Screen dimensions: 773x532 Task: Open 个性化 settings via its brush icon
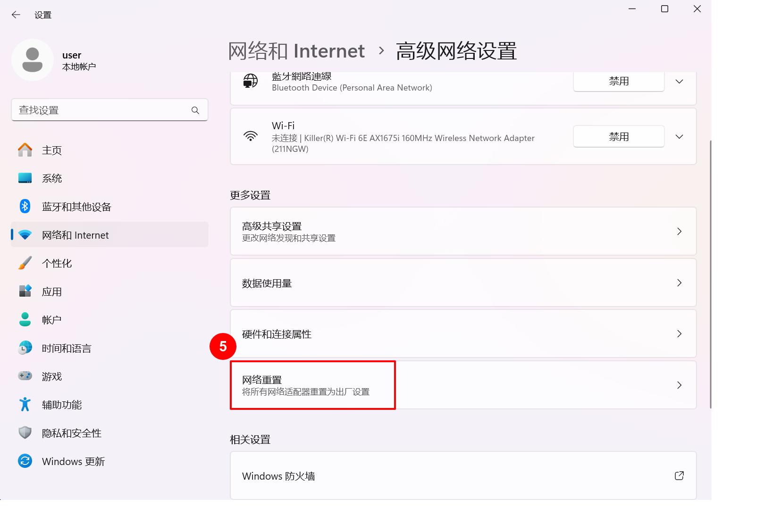[x=25, y=263]
